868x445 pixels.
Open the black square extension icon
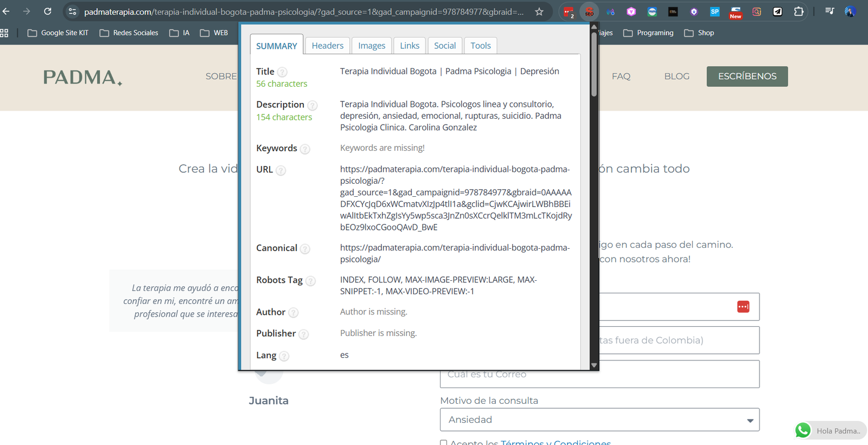click(673, 11)
